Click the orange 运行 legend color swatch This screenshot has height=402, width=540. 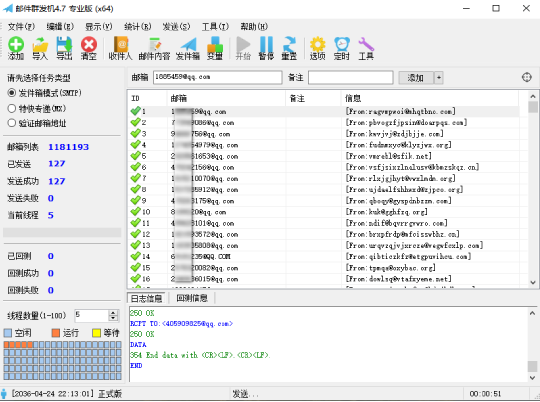pos(56,333)
